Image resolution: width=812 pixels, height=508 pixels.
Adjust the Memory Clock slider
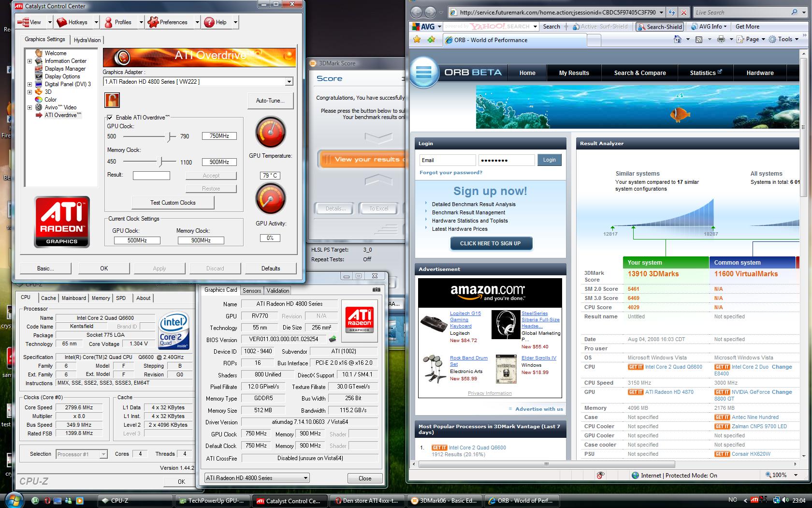pyautogui.click(x=161, y=162)
